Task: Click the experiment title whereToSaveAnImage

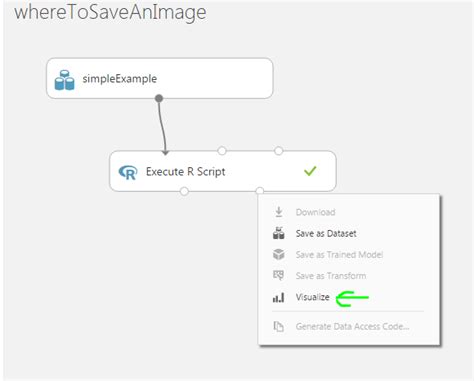Action: 110,13
